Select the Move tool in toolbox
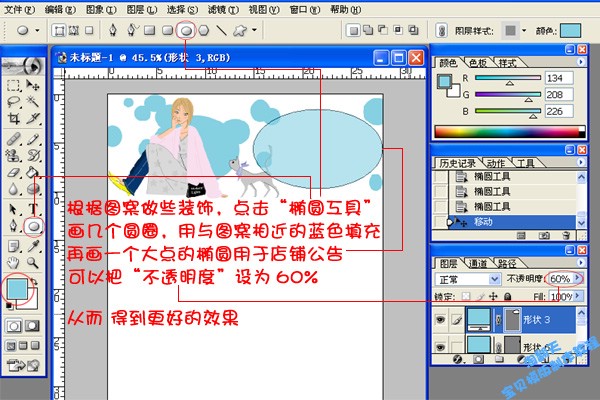 (x=33, y=85)
